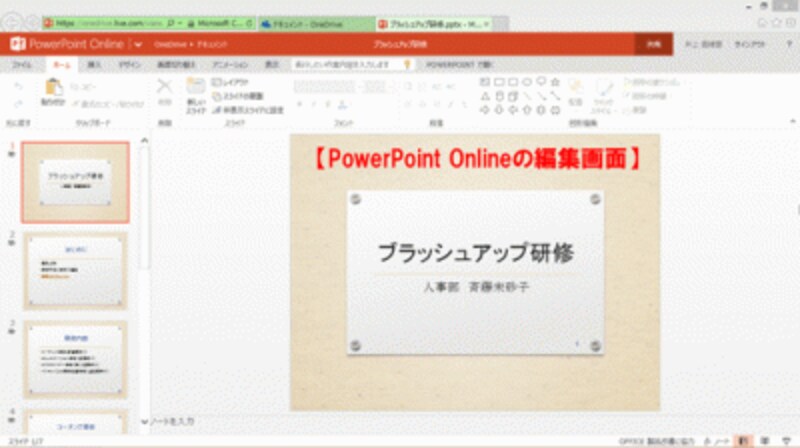Click the numbered list icon
The height and width of the screenshot is (448, 800).
[422, 87]
